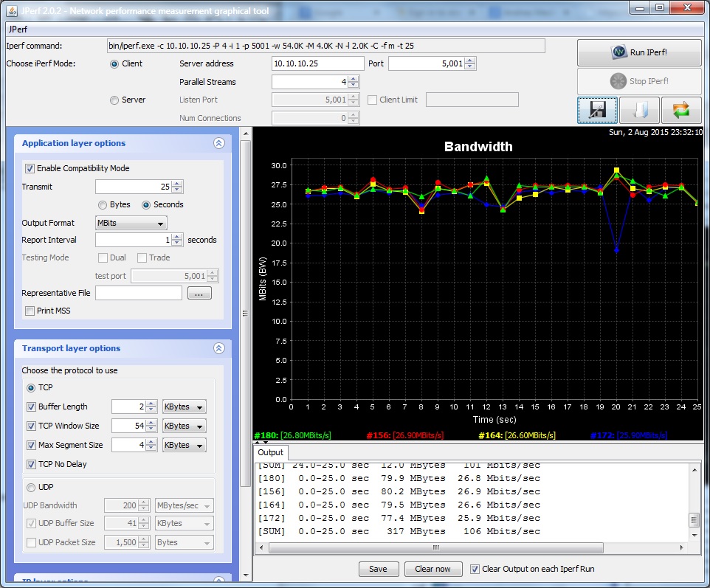Viewport: 710px width, 588px height.
Task: Click Save output button
Action: point(378,569)
